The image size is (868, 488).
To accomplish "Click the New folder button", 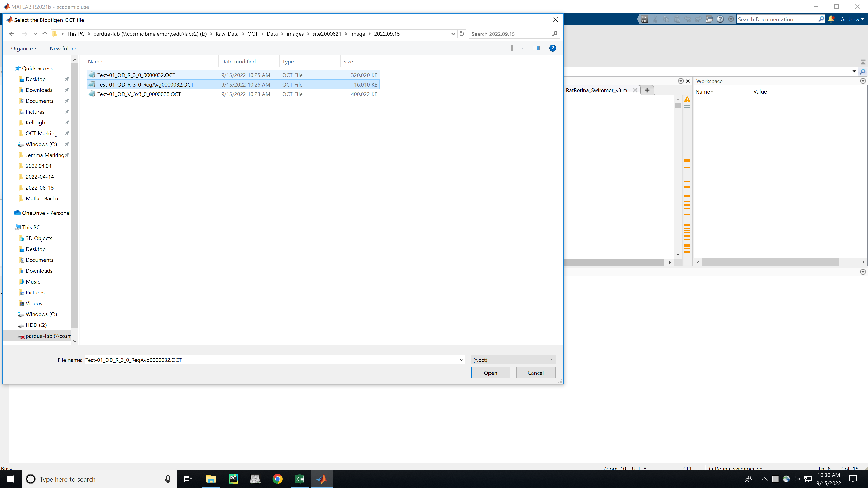I will tap(63, 49).
